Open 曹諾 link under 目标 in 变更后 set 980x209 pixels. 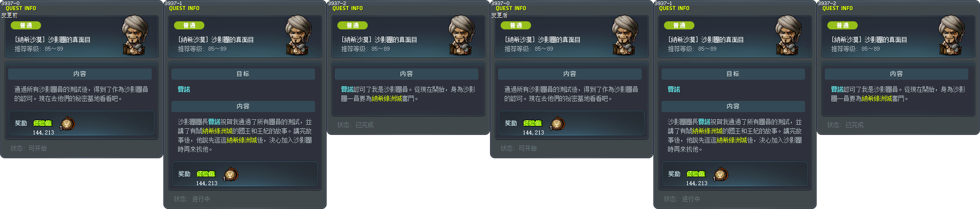tap(674, 89)
